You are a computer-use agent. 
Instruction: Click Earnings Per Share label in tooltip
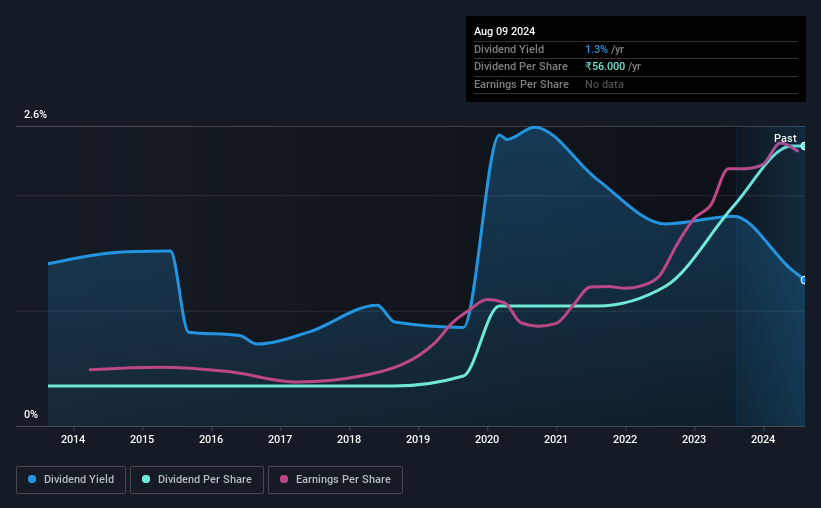point(521,84)
